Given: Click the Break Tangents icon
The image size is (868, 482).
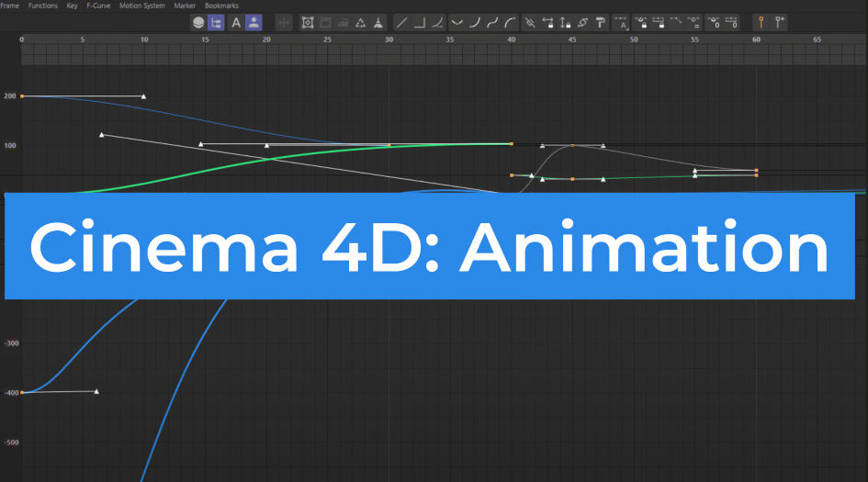Looking at the screenshot, I should pyautogui.click(x=528, y=22).
